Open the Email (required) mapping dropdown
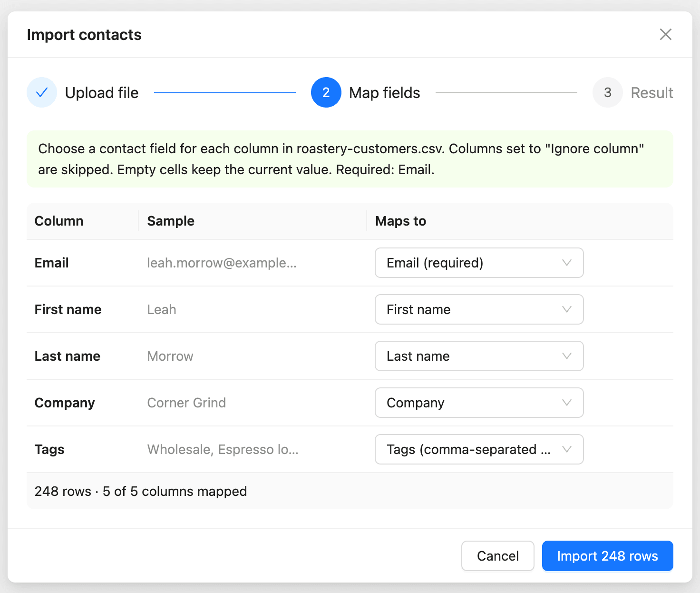Screen dimensions: 700x593 tap(479, 263)
